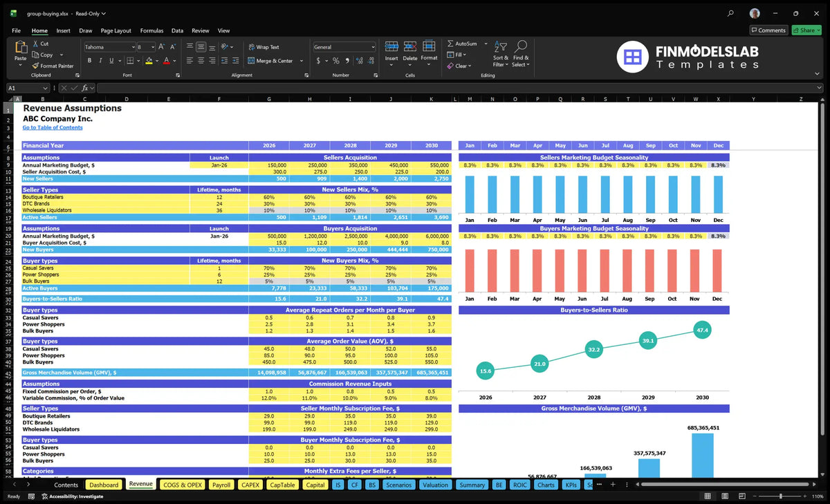The image size is (830, 504).
Task: Click the Decrease Decimal icon
Action: coord(370,61)
